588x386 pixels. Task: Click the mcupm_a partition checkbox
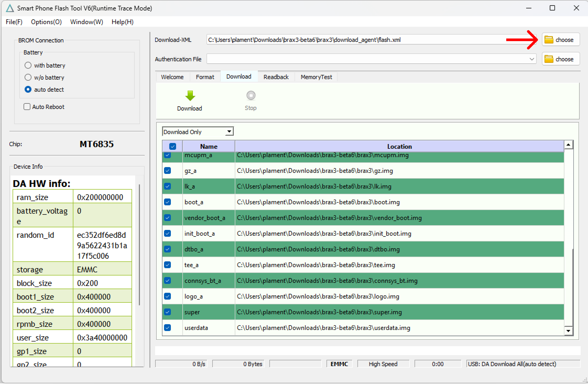pyautogui.click(x=167, y=155)
